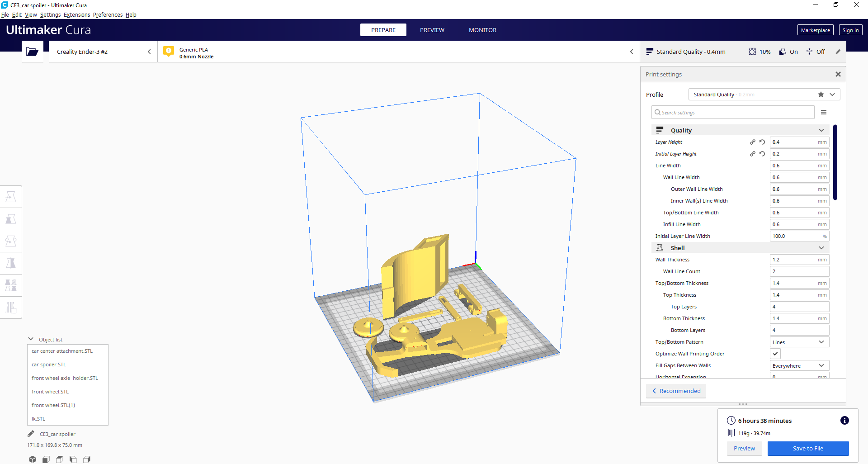This screenshot has height=464, width=868.
Task: Select car center attachment.STL in object list
Action: click(x=62, y=351)
